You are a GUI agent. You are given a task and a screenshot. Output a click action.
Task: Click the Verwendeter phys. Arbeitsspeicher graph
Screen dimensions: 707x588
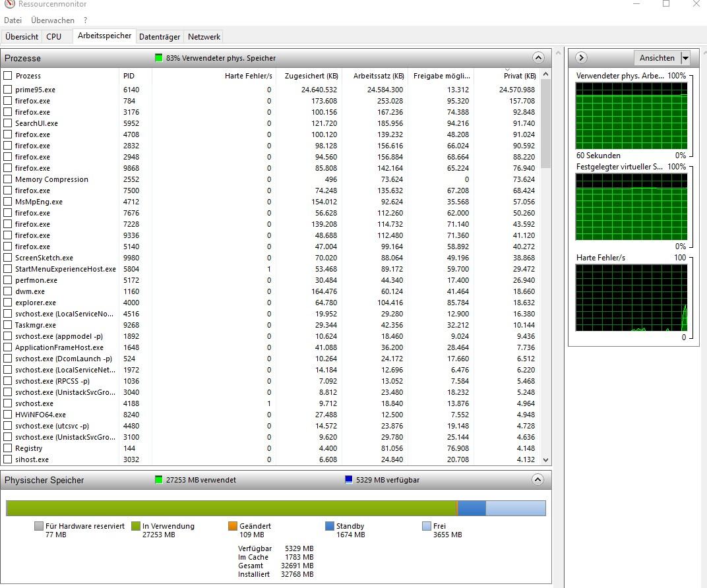(x=631, y=116)
